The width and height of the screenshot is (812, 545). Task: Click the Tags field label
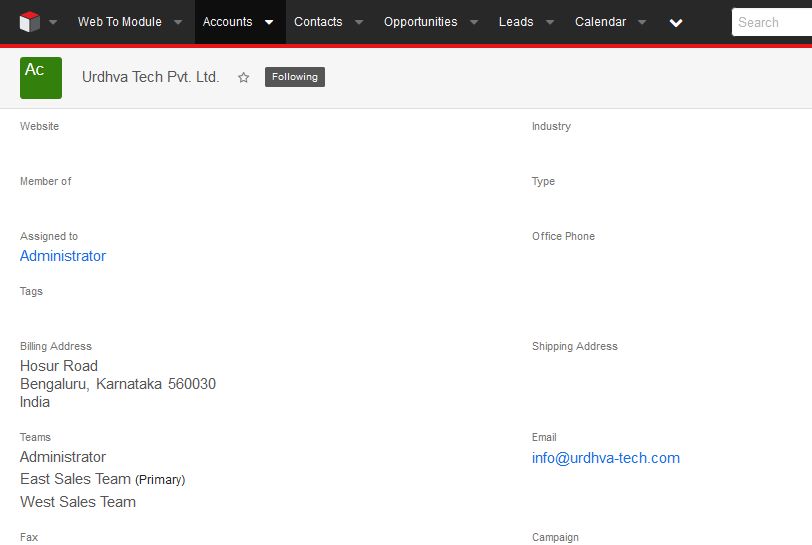coord(31,291)
